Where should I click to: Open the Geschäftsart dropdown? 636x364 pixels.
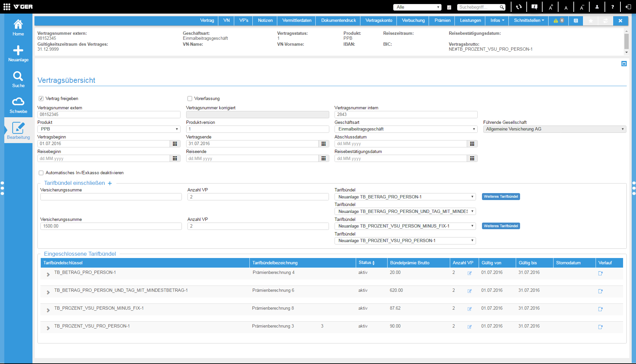pos(406,129)
